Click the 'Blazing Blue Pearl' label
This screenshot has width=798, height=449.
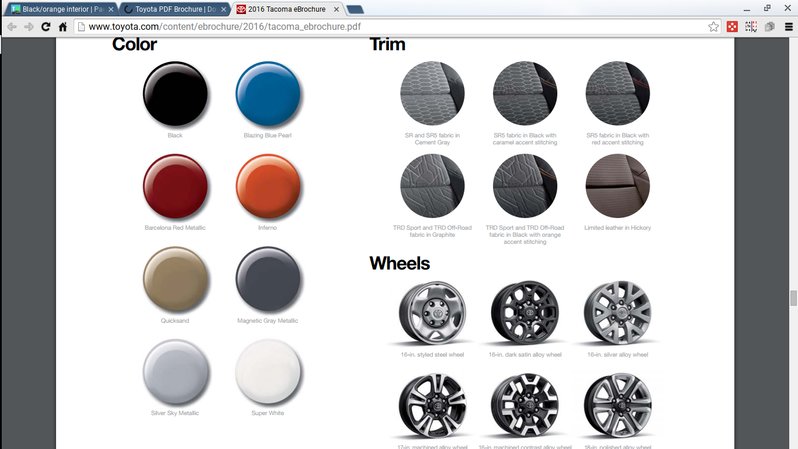[268, 135]
